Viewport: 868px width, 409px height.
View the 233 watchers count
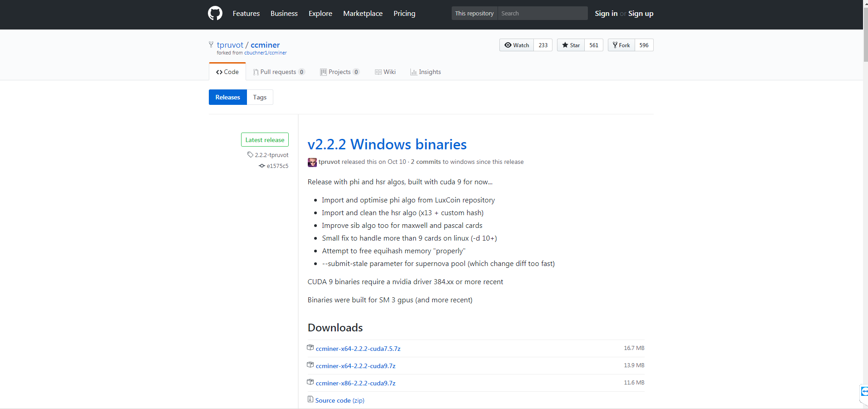[x=543, y=45]
